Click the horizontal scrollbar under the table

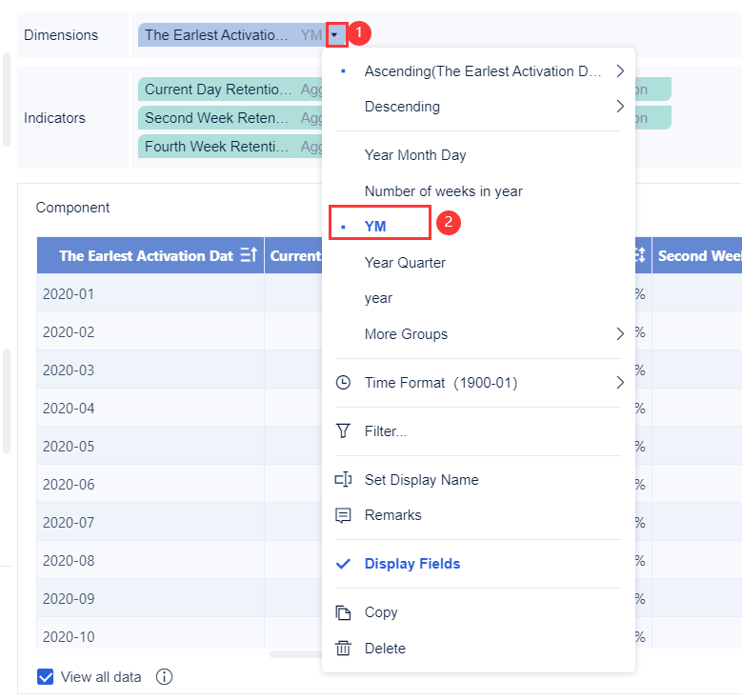295,654
